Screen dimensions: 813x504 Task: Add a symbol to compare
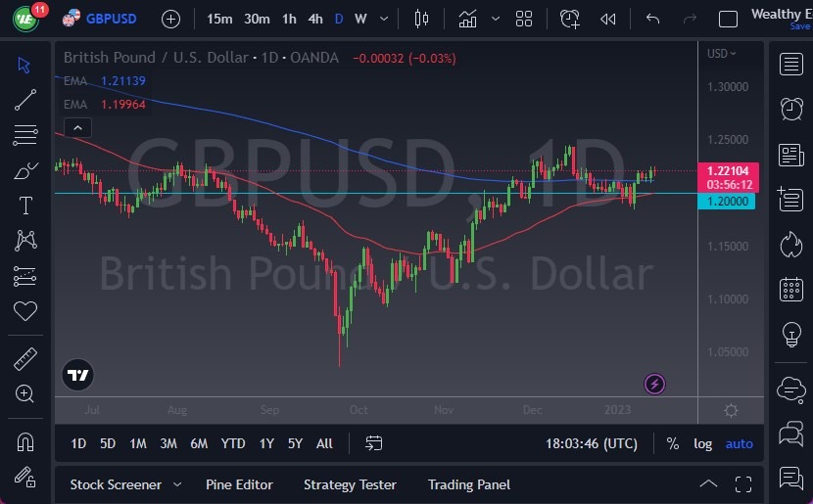pos(170,20)
